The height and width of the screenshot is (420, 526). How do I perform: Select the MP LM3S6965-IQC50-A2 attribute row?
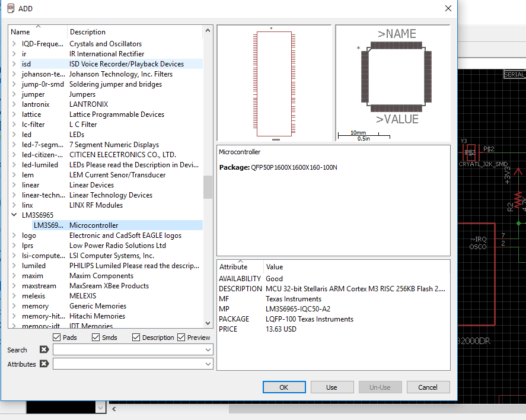(x=333, y=308)
